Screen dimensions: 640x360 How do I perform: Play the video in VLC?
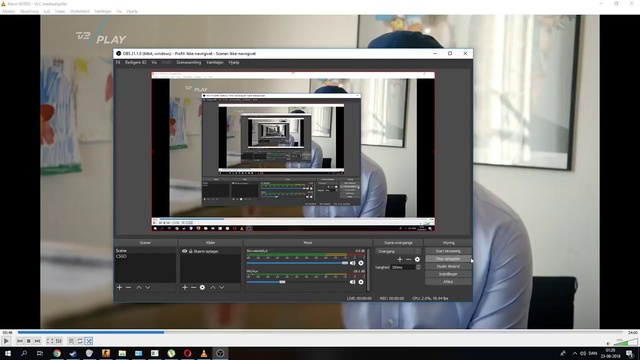[6, 341]
